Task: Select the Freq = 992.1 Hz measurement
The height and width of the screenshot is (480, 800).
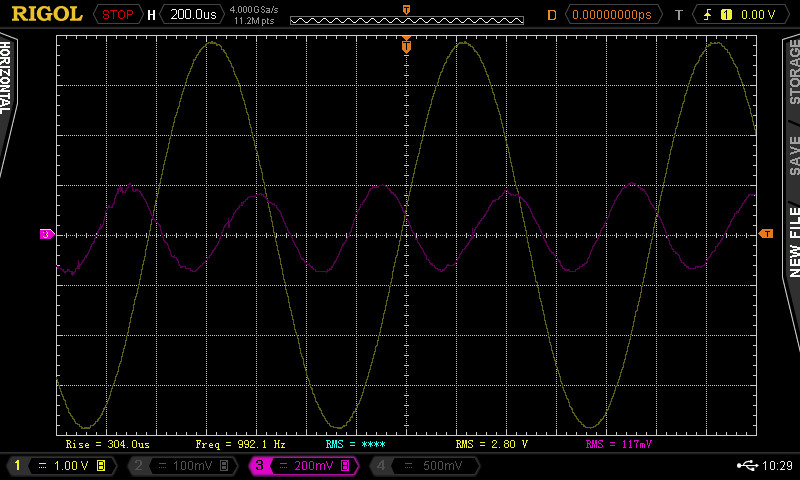Action: (241, 443)
